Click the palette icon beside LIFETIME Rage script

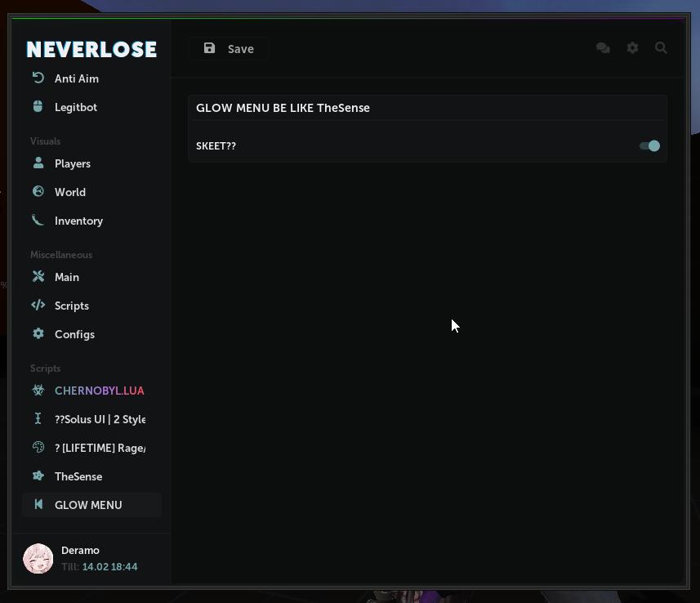[38, 447]
